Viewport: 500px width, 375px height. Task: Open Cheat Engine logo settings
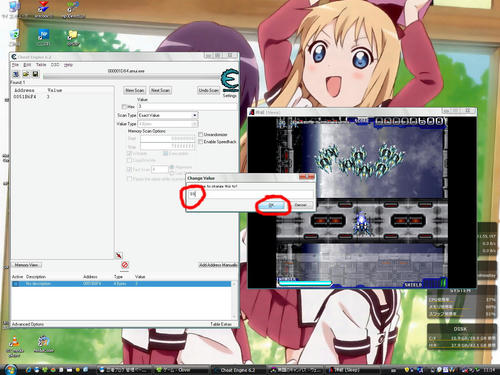[x=230, y=81]
